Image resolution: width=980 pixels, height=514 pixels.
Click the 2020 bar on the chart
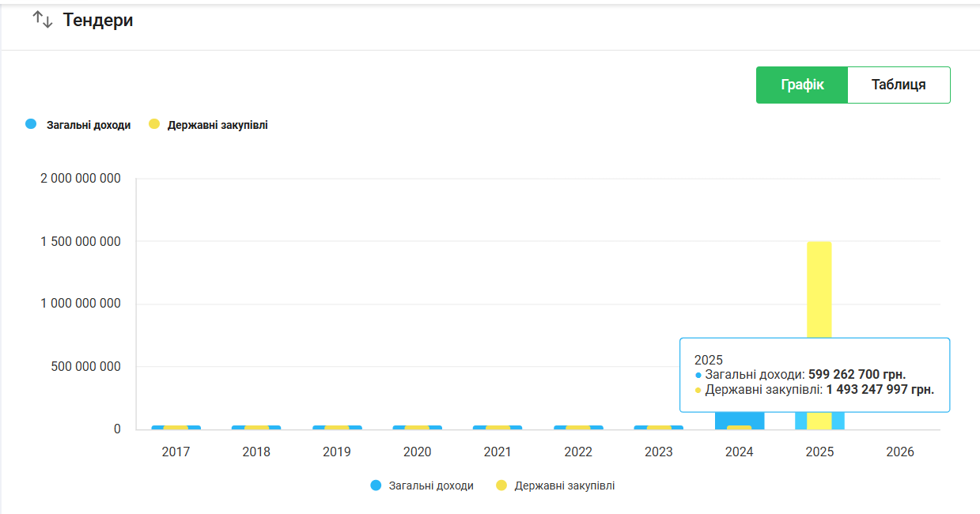[417, 428]
